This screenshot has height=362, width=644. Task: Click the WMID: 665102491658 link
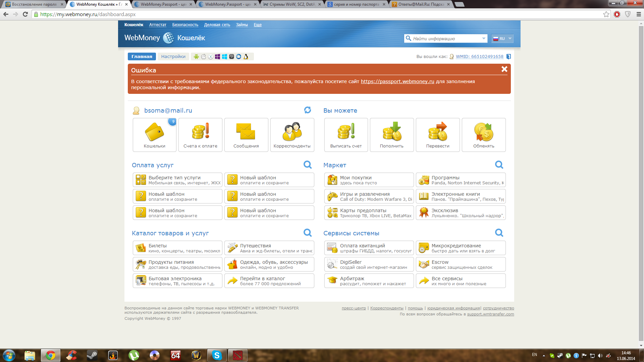(480, 57)
